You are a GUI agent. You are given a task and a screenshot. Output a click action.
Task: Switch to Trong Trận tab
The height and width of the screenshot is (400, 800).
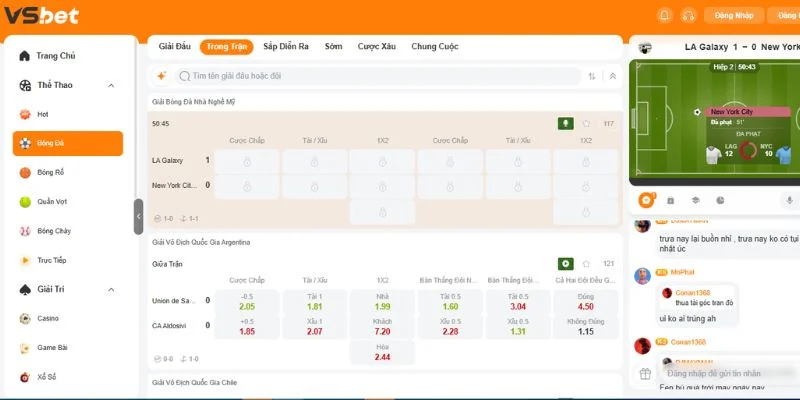(x=227, y=46)
